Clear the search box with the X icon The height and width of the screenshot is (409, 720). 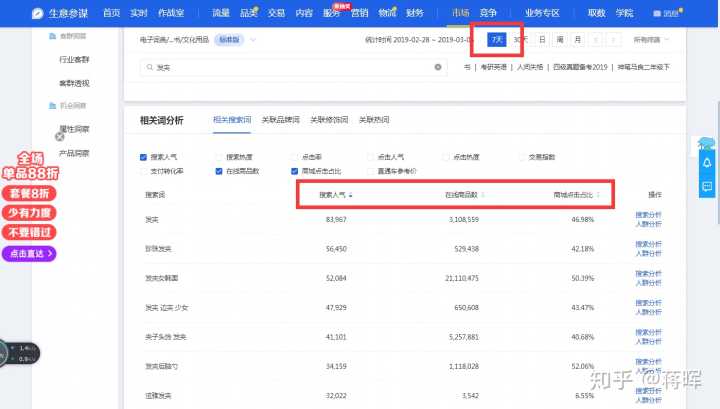pyautogui.click(x=437, y=67)
